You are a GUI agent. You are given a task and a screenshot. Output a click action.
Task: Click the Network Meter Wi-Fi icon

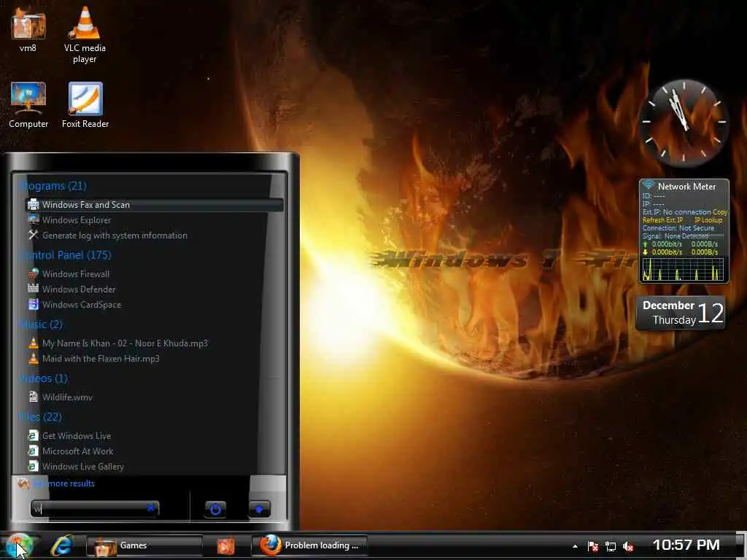648,184
